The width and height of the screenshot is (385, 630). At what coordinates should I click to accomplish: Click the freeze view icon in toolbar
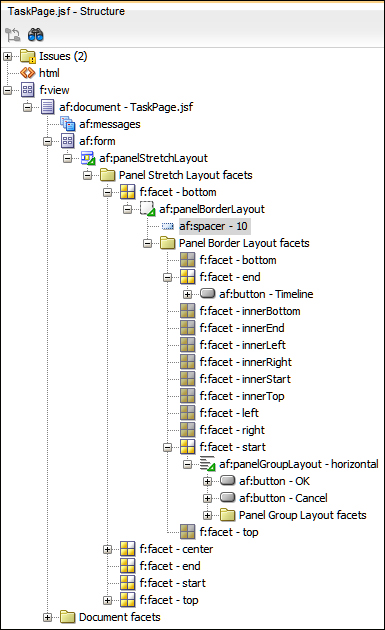point(12,35)
